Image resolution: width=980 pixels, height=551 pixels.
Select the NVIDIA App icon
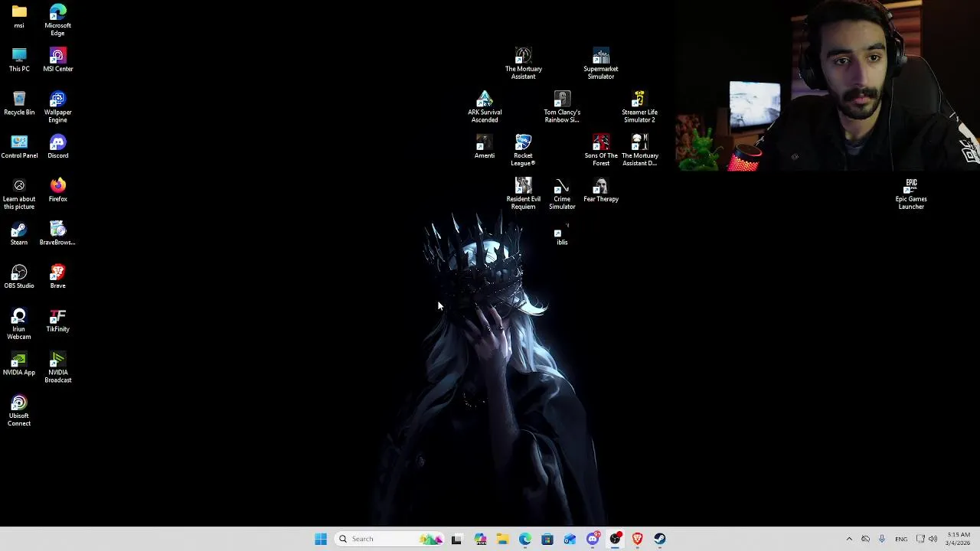pyautogui.click(x=19, y=364)
